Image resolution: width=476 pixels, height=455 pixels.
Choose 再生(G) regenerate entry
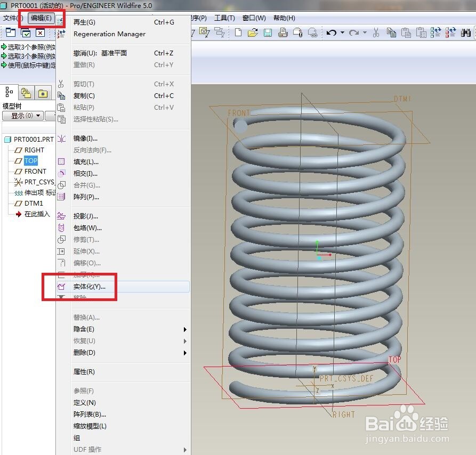(123, 22)
